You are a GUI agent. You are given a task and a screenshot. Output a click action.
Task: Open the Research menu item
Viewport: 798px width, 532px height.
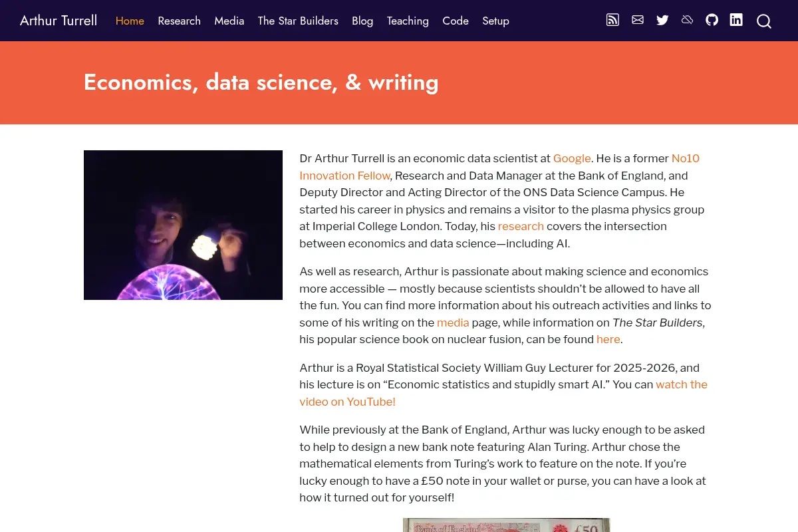(x=179, y=21)
